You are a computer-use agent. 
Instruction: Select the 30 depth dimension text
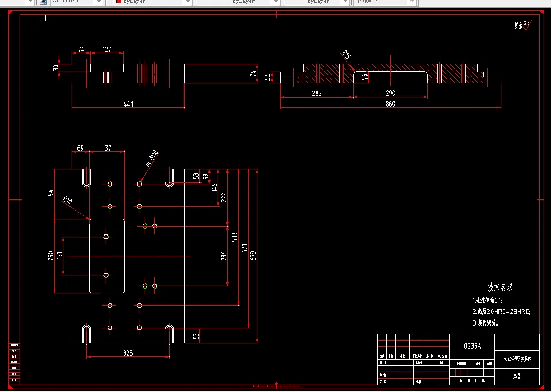(x=56, y=67)
